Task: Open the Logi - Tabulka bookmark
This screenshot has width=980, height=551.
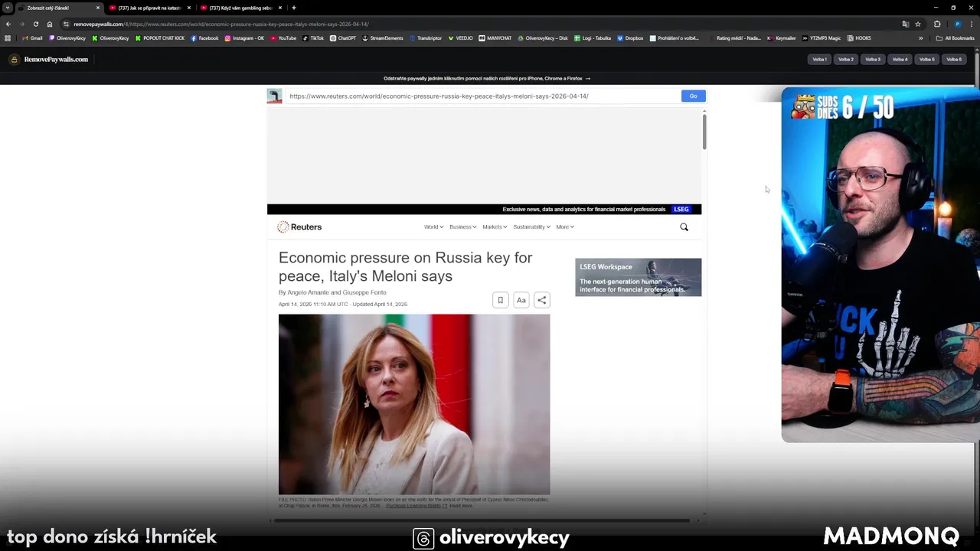Action: pos(593,38)
